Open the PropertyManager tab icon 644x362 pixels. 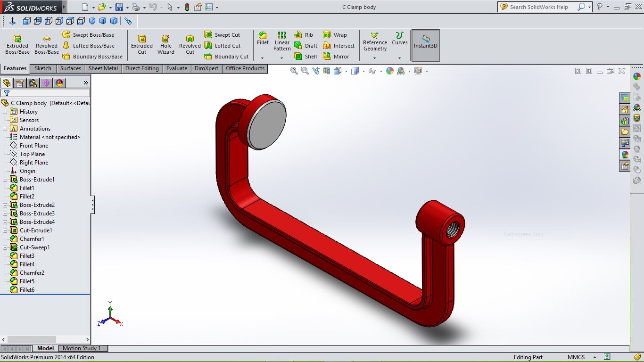(x=20, y=83)
